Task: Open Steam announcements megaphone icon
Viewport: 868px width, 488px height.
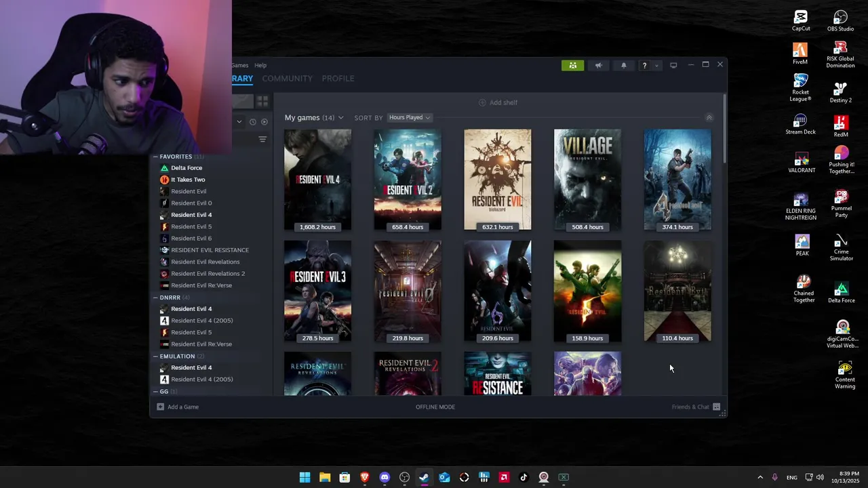Action: tap(598, 65)
